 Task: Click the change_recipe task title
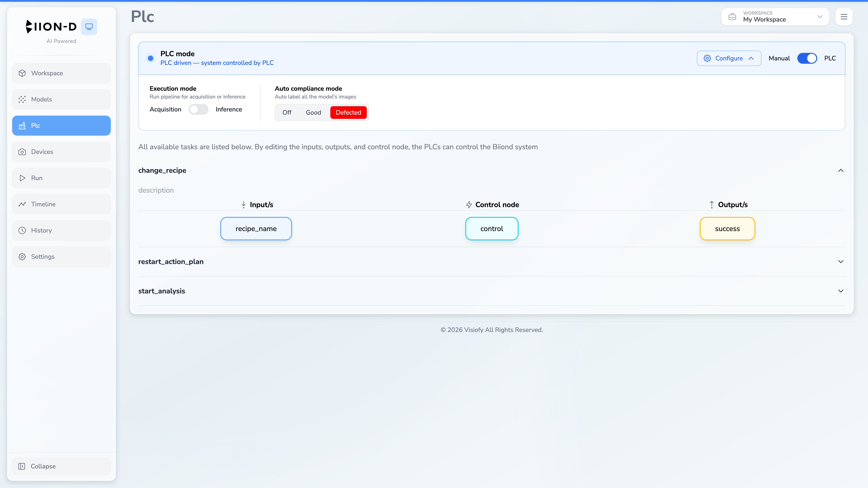coord(162,170)
